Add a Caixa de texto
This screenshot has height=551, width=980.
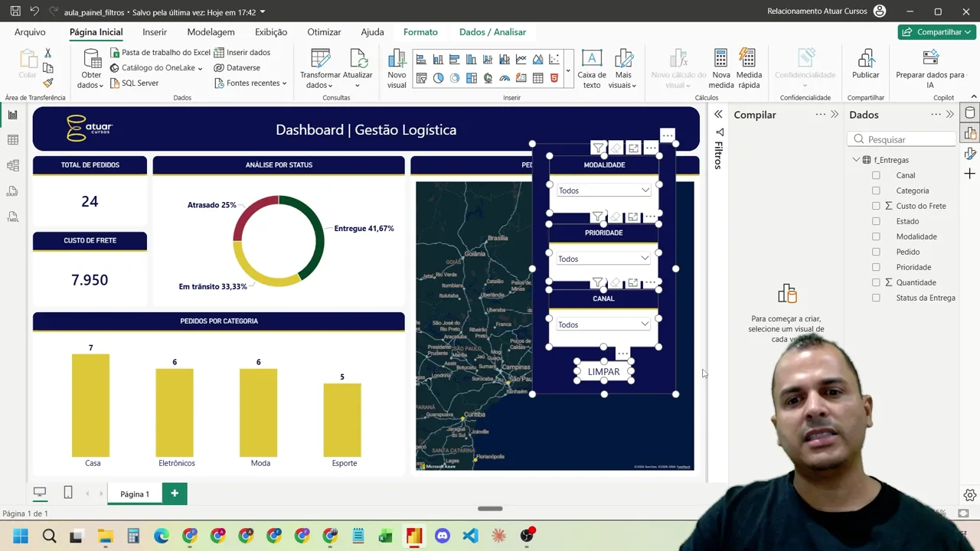[592, 69]
